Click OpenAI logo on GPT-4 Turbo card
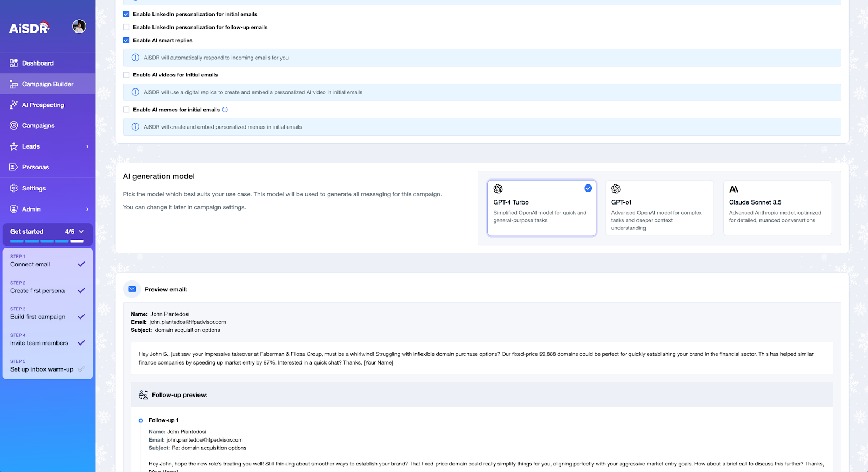 point(498,189)
